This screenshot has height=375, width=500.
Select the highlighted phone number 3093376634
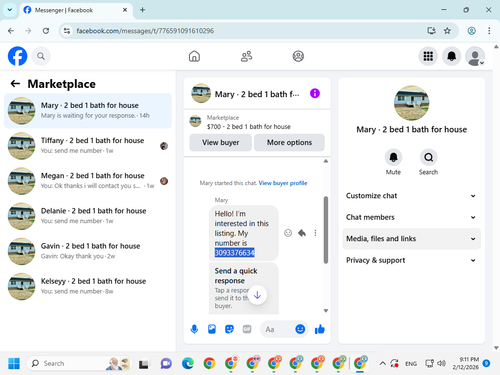[235, 253]
